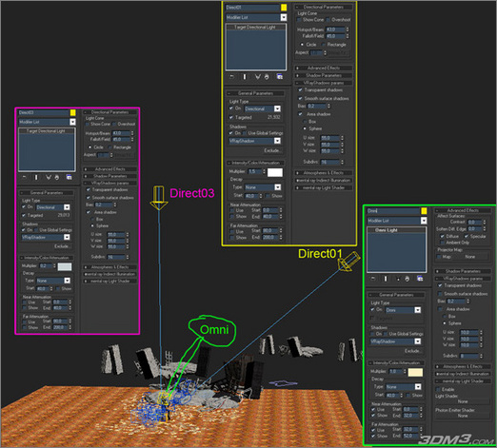Toggle Smooth surface shadows in Omni panel
Image resolution: width=497 pixels, height=448 pixels.
pyautogui.click(x=440, y=294)
